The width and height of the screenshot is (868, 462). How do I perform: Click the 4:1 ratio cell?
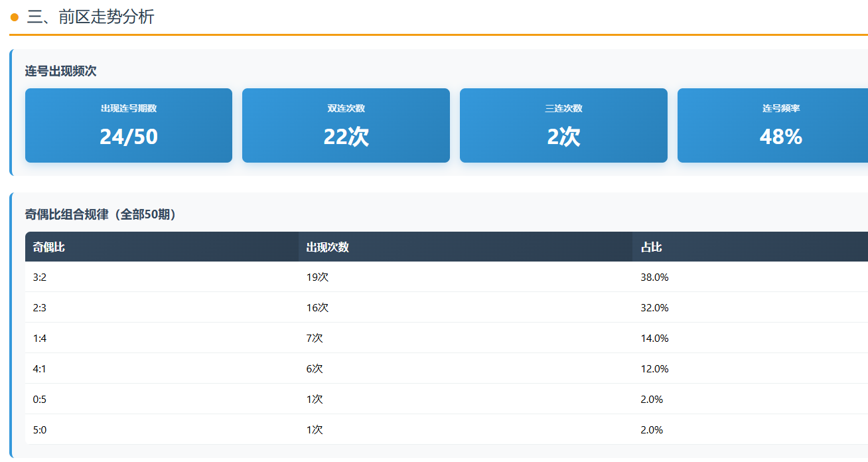tap(40, 369)
